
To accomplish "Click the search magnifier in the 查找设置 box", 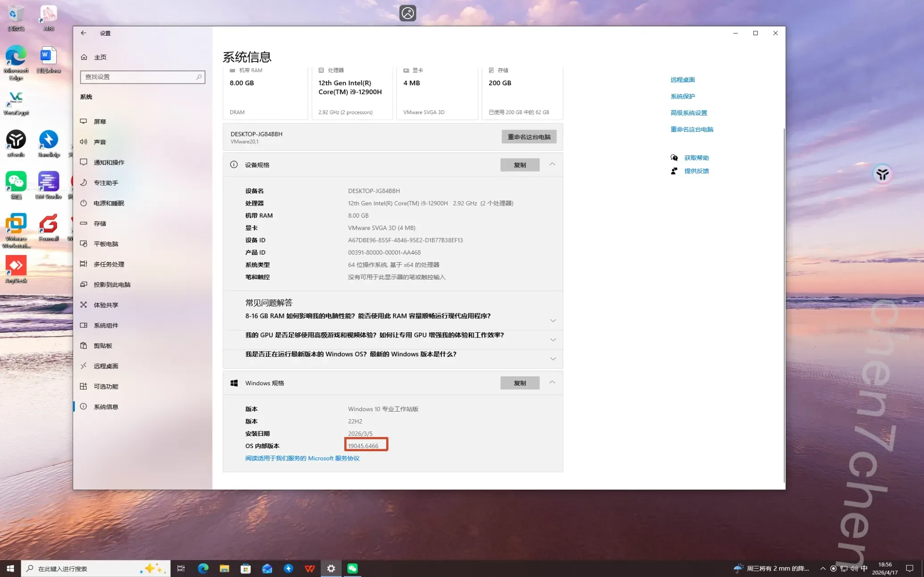I will coord(199,77).
